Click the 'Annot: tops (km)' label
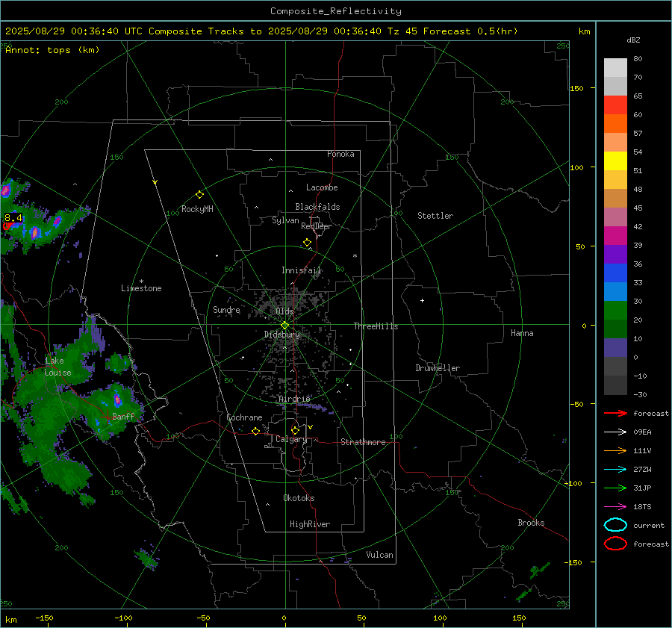The height and width of the screenshot is (628, 672). click(x=52, y=50)
